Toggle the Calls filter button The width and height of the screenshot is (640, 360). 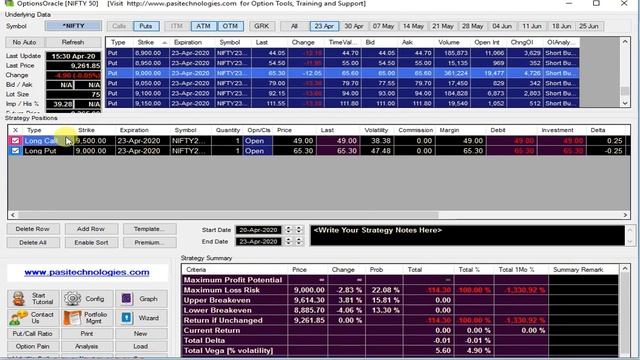point(119,26)
